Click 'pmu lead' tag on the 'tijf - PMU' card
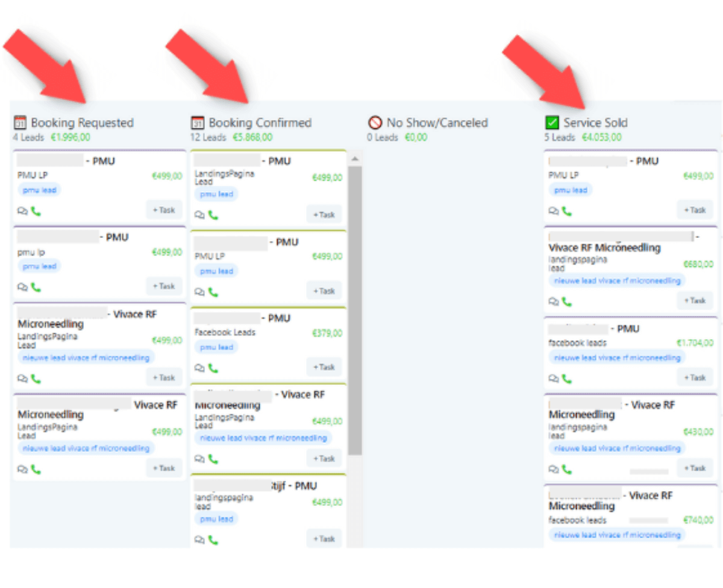 [216, 519]
